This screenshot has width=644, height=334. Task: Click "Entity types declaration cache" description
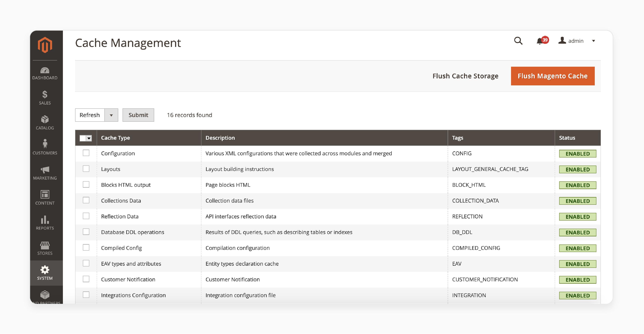242,264
